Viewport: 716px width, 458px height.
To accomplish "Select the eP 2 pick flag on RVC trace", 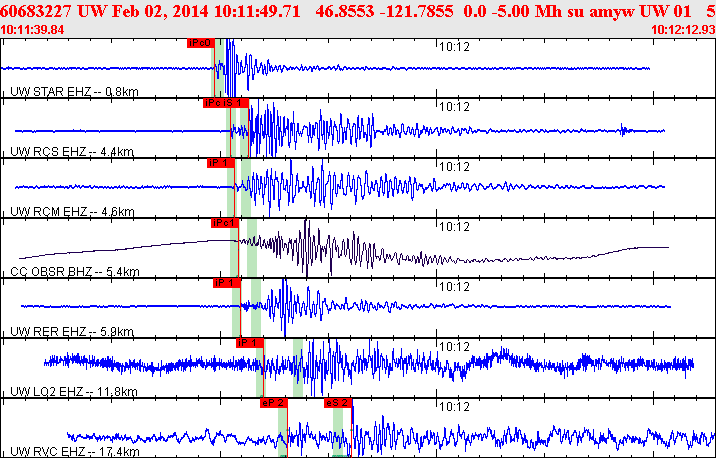I will (273, 402).
